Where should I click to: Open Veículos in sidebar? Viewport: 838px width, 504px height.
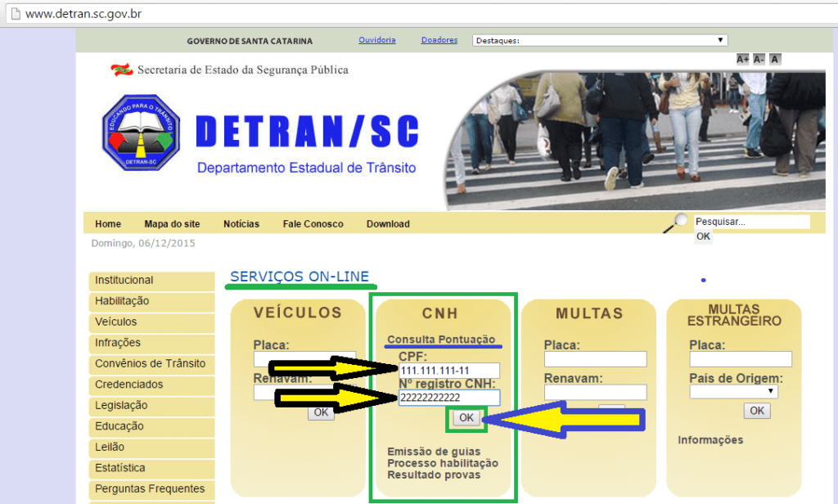pos(151,322)
